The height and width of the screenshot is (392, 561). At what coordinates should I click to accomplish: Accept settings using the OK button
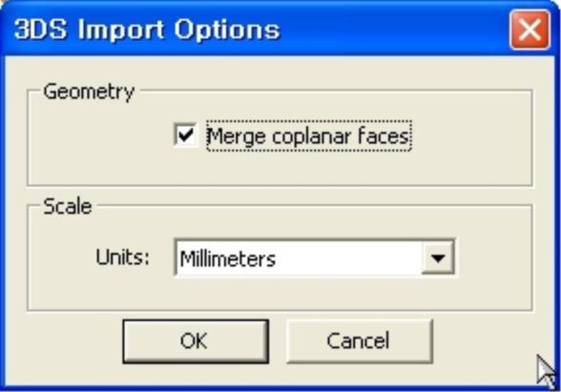pyautogui.click(x=196, y=341)
